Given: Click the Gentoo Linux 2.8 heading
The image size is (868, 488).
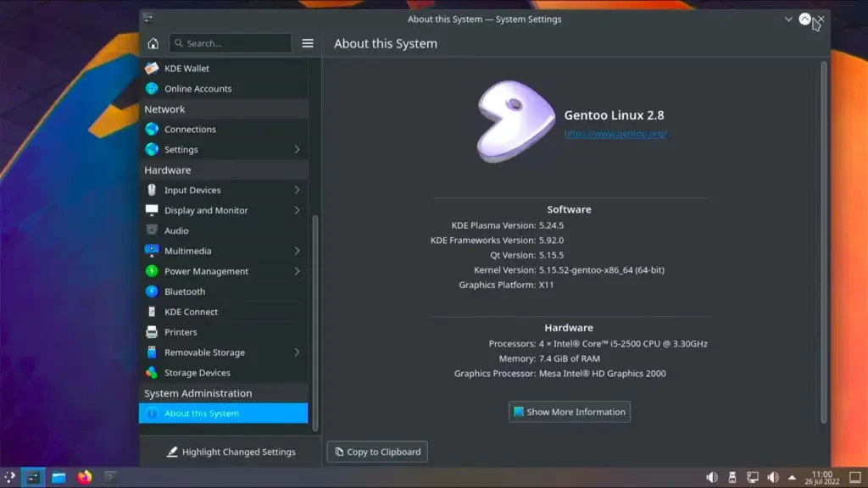Looking at the screenshot, I should pyautogui.click(x=614, y=115).
